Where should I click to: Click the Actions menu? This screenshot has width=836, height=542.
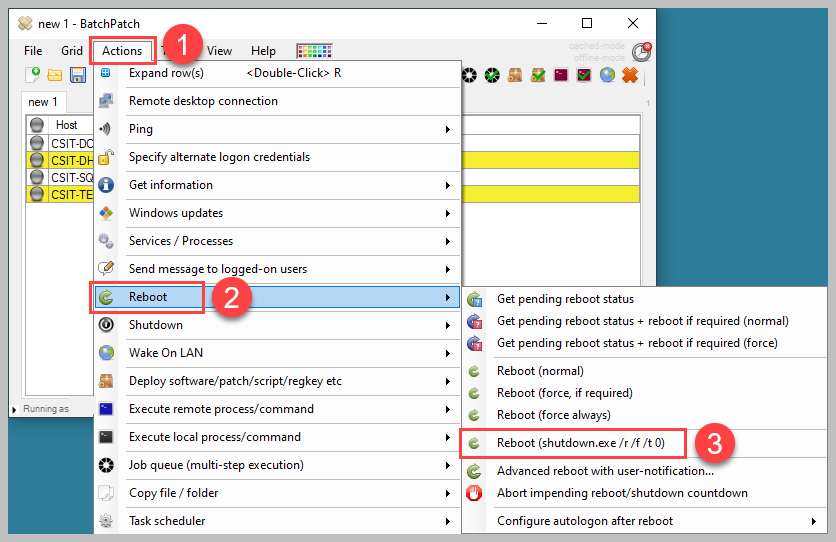tap(122, 51)
